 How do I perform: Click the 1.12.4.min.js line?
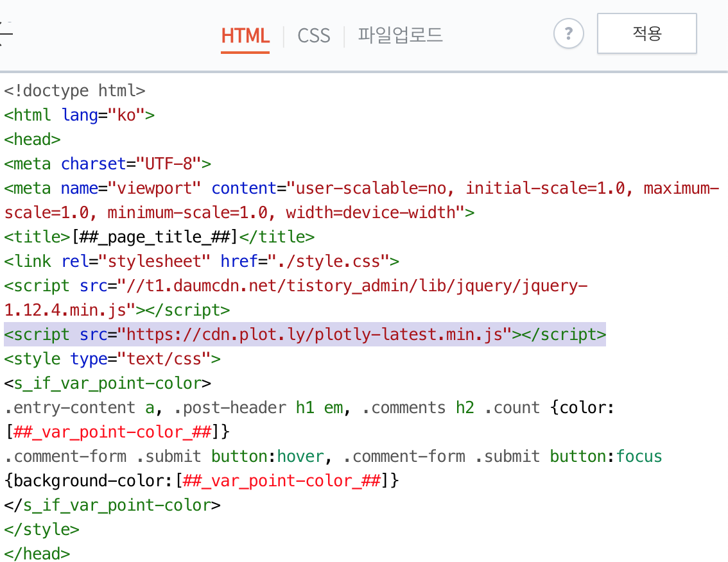117,309
